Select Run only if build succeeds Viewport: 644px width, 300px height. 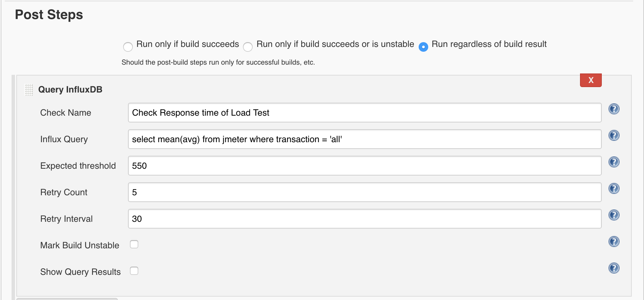[x=128, y=47]
